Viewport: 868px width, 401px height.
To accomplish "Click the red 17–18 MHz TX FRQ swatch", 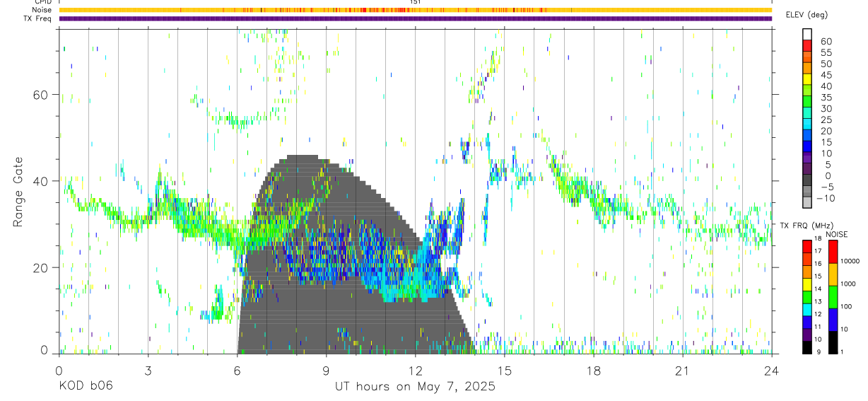I will [807, 246].
